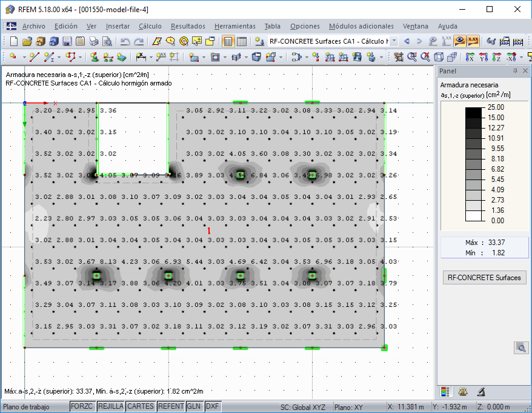Screen dimensions: 532x413
Task: Toggle GLN guidelines in status bar
Action: tap(194, 406)
